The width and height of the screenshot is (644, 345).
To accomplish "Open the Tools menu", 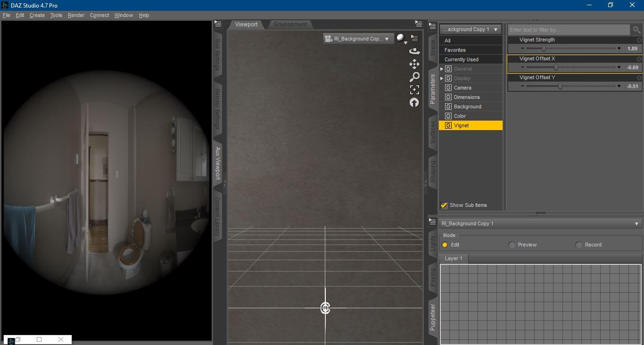I will point(56,15).
